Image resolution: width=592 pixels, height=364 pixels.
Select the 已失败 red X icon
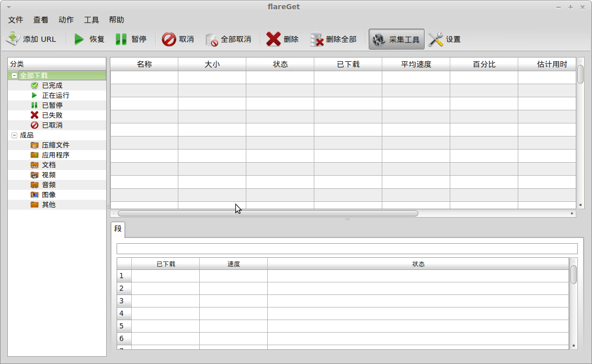(35, 115)
